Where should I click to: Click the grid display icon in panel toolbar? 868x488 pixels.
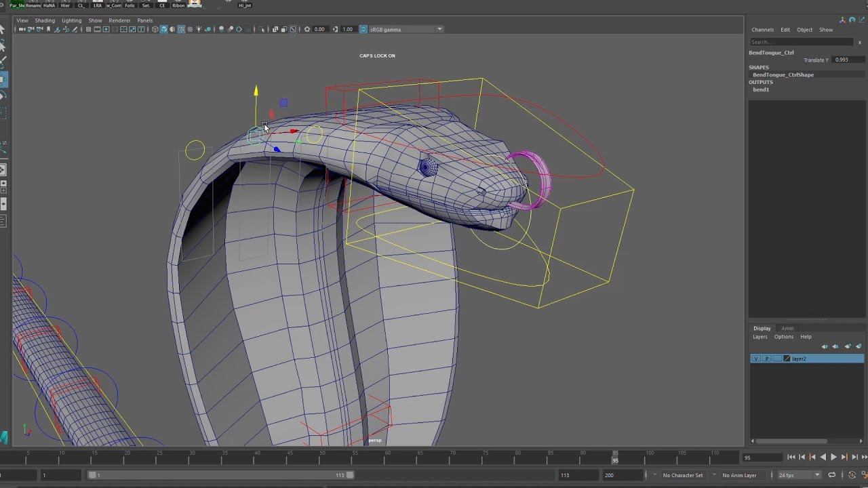pyautogui.click(x=88, y=29)
